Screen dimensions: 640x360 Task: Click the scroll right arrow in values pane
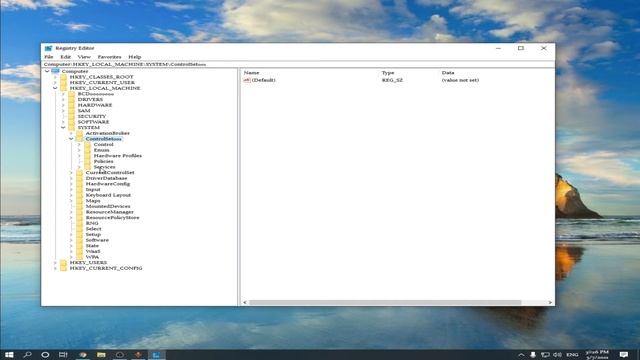pyautogui.click(x=550, y=302)
